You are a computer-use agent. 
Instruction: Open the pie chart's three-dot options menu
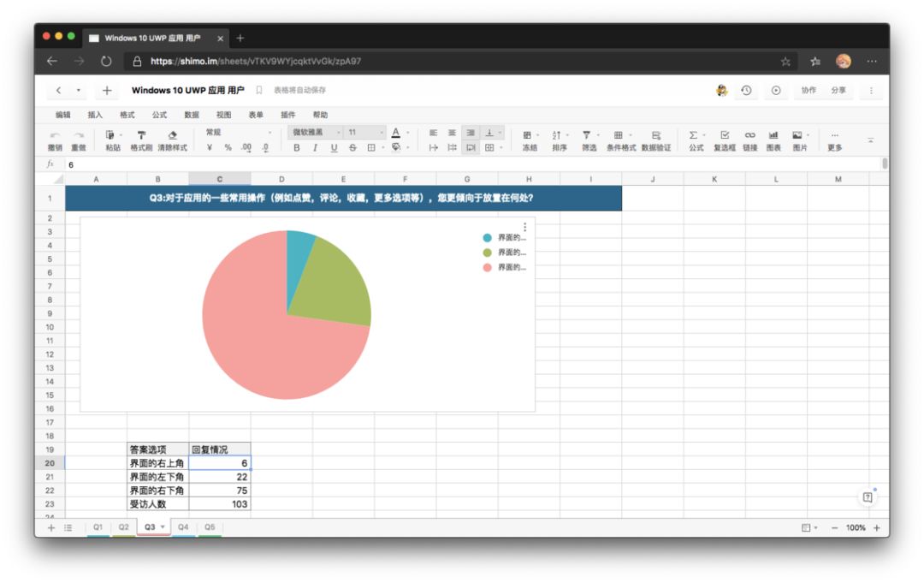pyautogui.click(x=524, y=227)
